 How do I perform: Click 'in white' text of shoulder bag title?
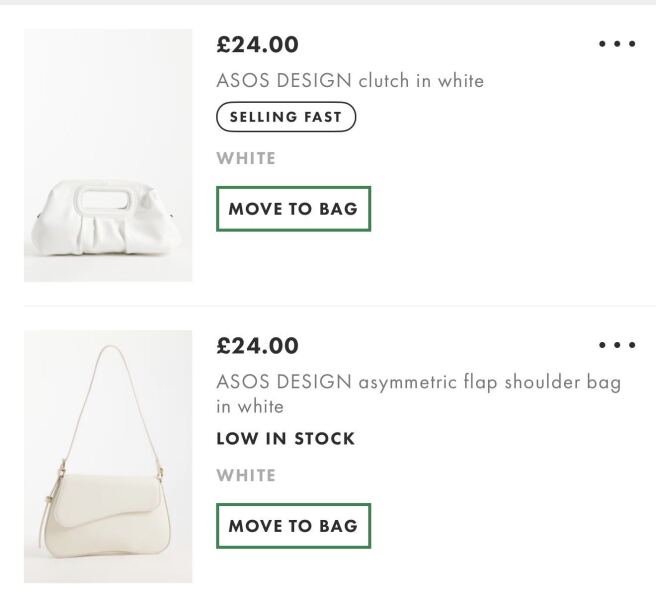click(x=250, y=407)
